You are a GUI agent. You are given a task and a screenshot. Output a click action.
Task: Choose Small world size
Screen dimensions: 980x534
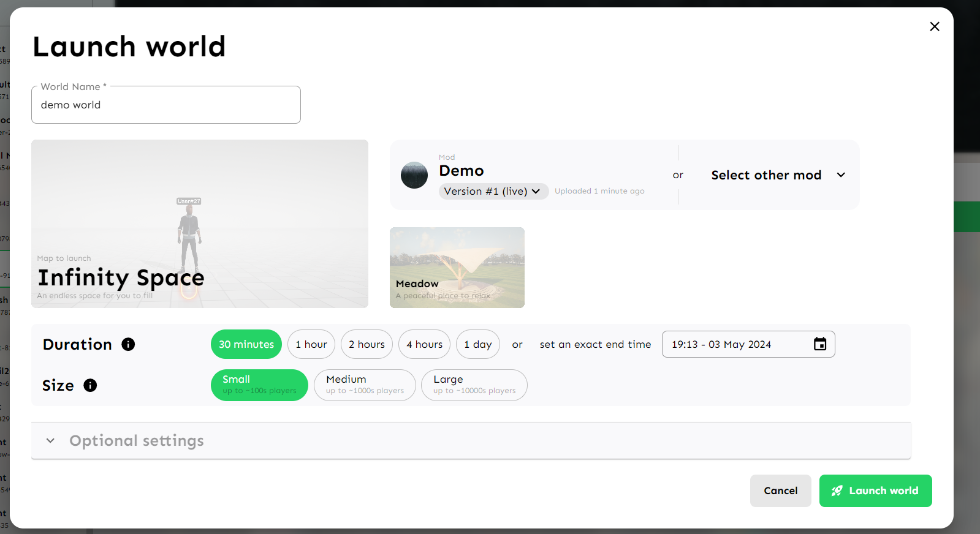pos(259,385)
